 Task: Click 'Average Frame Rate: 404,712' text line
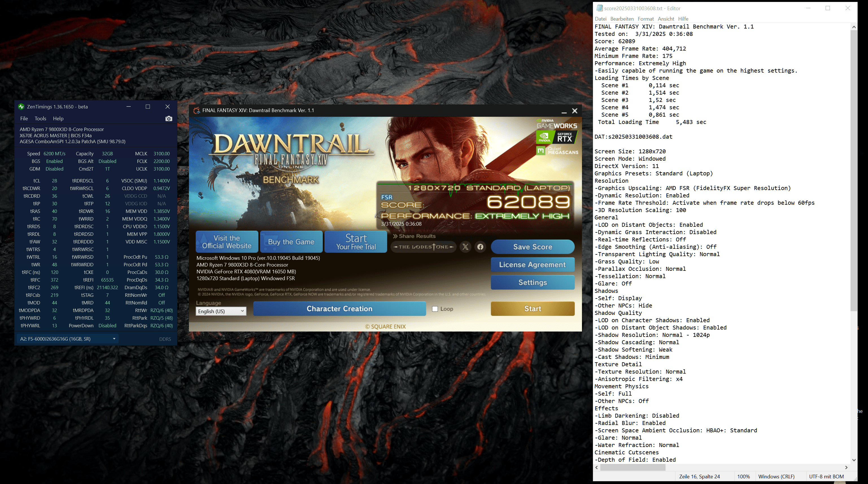click(x=640, y=49)
